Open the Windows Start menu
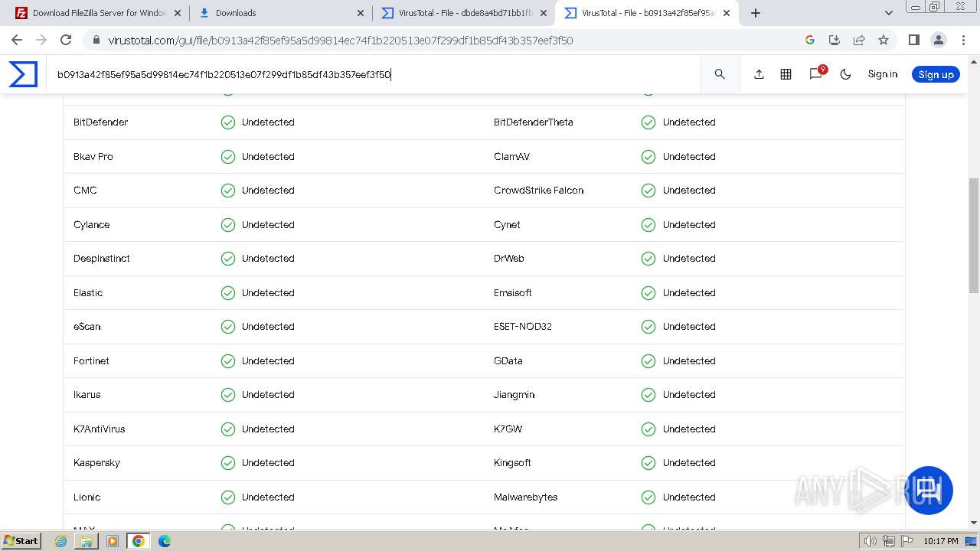 coord(21,541)
